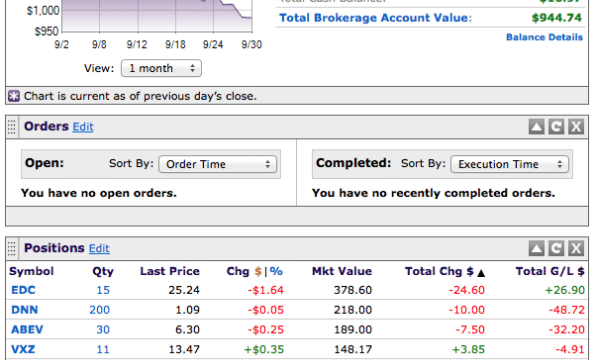Sort positions by Total Chg $ header
This screenshot has height=360, width=596.
(439, 271)
